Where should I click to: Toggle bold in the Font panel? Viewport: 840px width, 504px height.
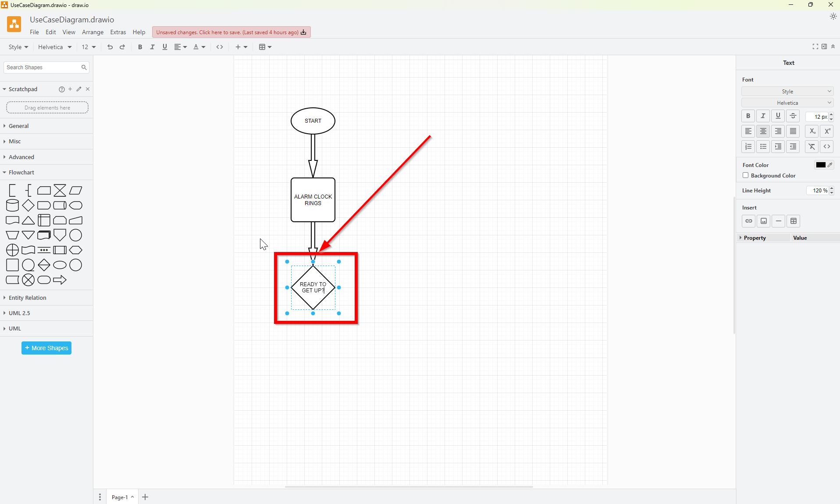pos(748,116)
